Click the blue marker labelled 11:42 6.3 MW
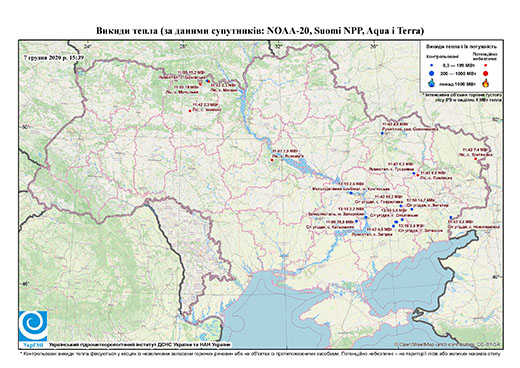The height and width of the screenshot is (368, 520). (414, 173)
